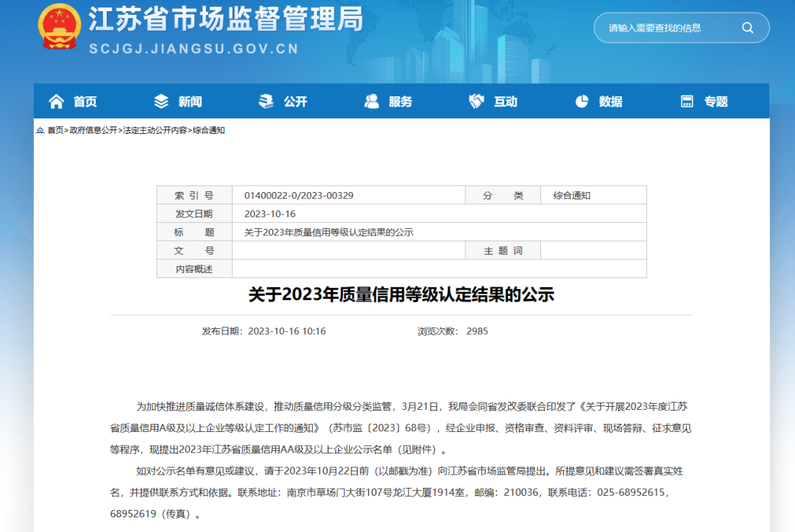Click the handshake icon beside 互动
Viewport: 795px width, 532px height.
(x=476, y=102)
